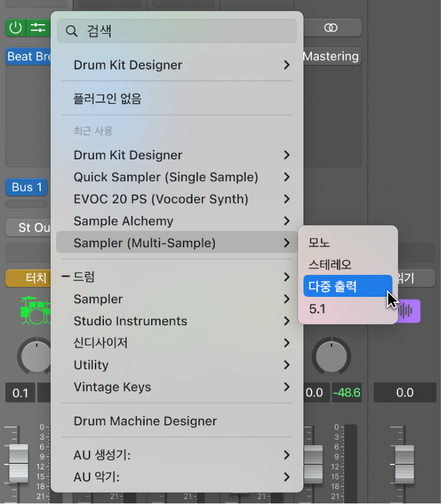Click the left channel pan knob

(35, 357)
